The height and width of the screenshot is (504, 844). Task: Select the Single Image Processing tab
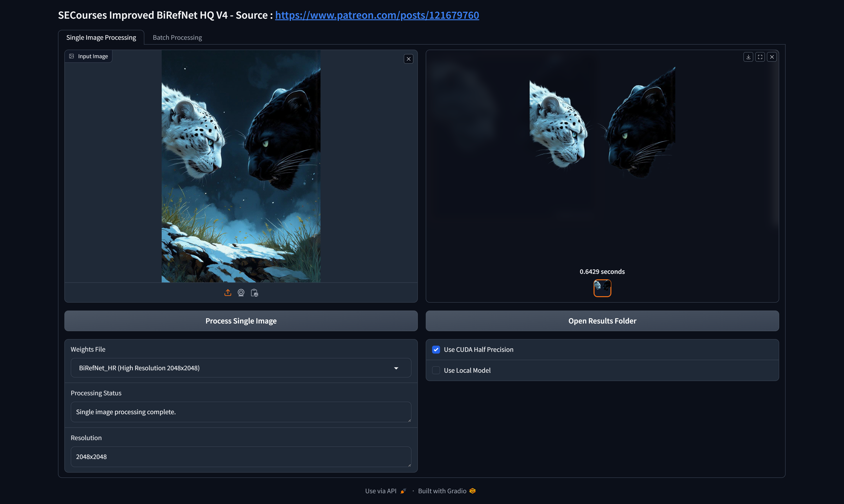click(x=101, y=37)
